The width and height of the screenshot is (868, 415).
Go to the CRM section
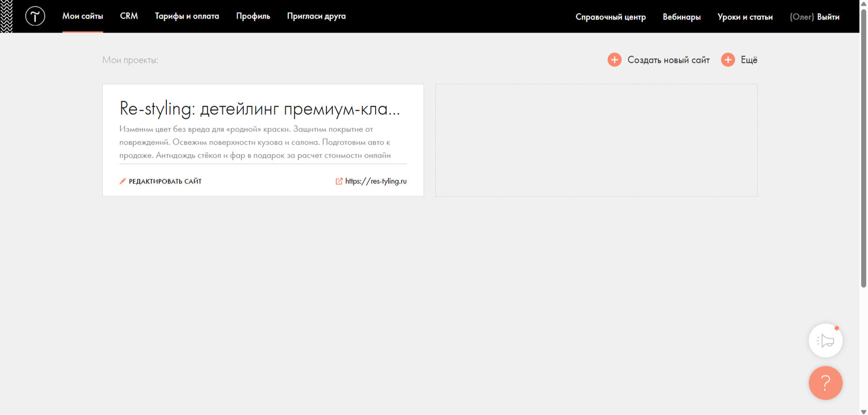point(129,16)
